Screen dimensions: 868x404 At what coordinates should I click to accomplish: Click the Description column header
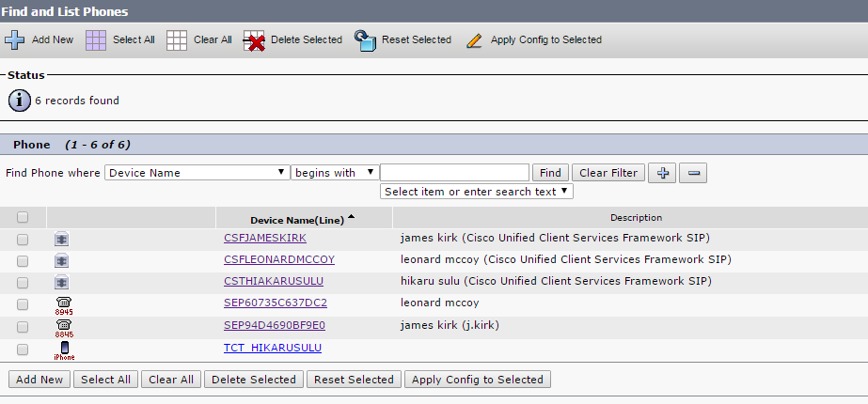(x=636, y=217)
